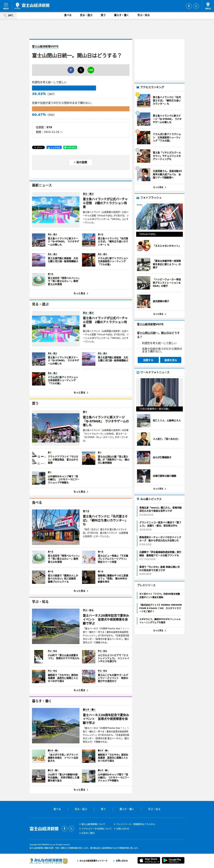
Task: Open the Google Play download badge
Action: [x=173, y=860]
